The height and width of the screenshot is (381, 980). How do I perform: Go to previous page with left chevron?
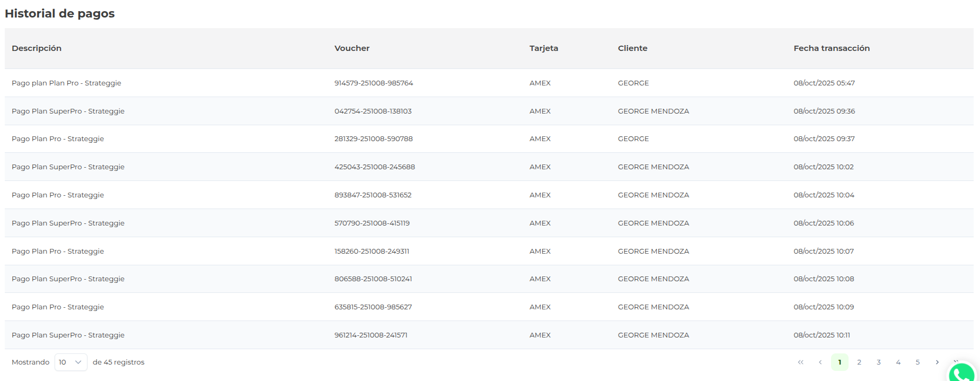point(820,362)
